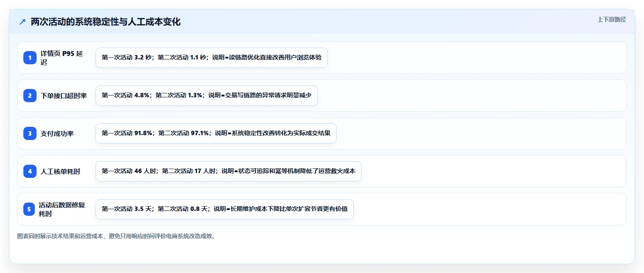The height and width of the screenshot is (273, 644).
Task: Select the 人工核单耗时 label
Action: tap(60, 171)
